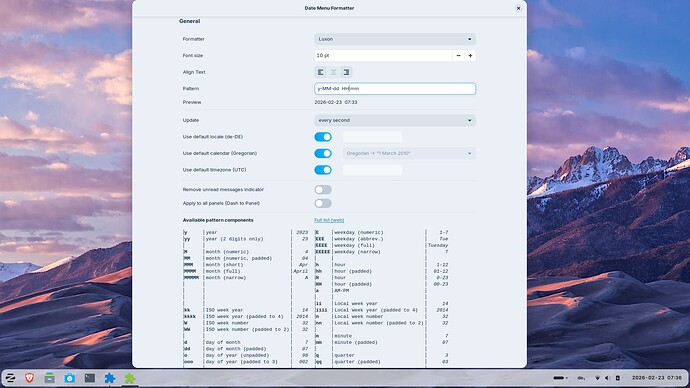Click the 'General' section heading

[x=190, y=21]
